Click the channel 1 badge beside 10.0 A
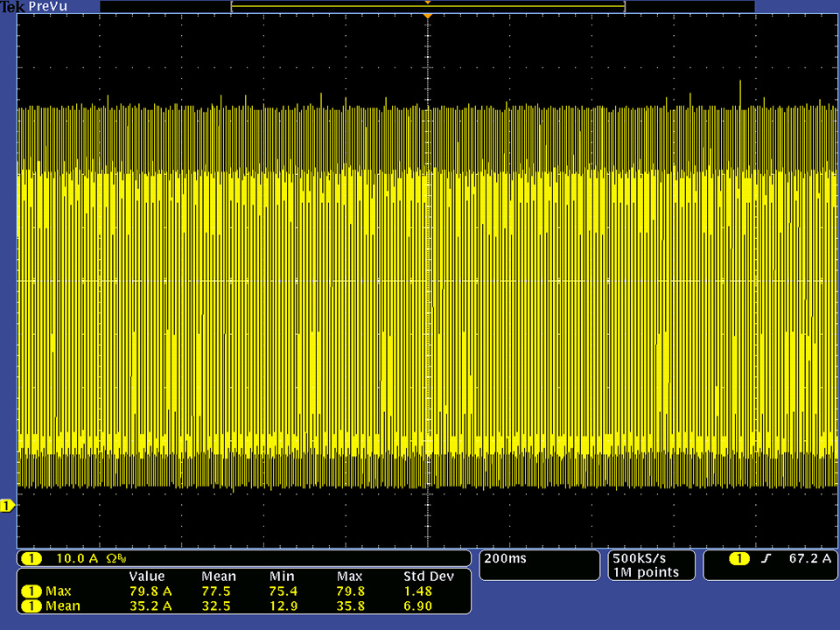Image resolution: width=840 pixels, height=630 pixels. [31, 558]
